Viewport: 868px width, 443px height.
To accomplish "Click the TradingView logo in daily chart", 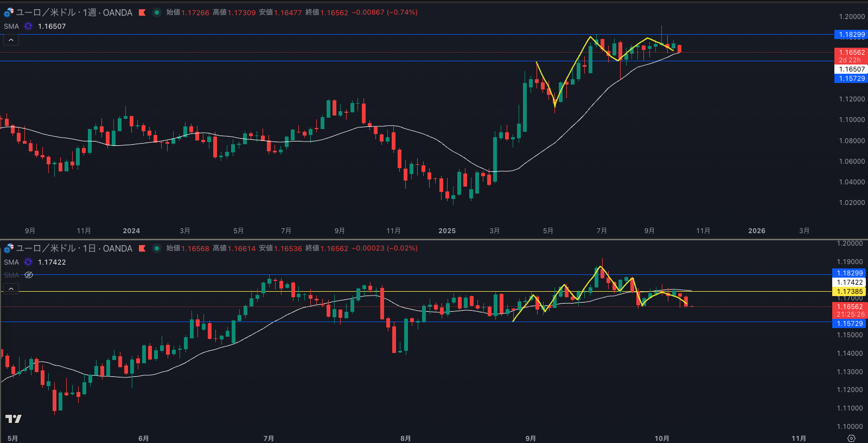I will [x=13, y=419].
